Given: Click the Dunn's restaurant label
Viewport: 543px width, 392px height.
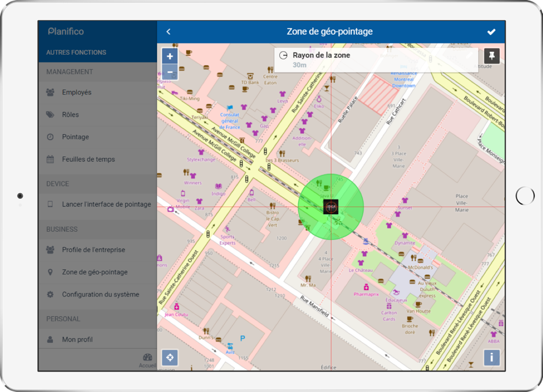Looking at the screenshot, I should [206, 337].
